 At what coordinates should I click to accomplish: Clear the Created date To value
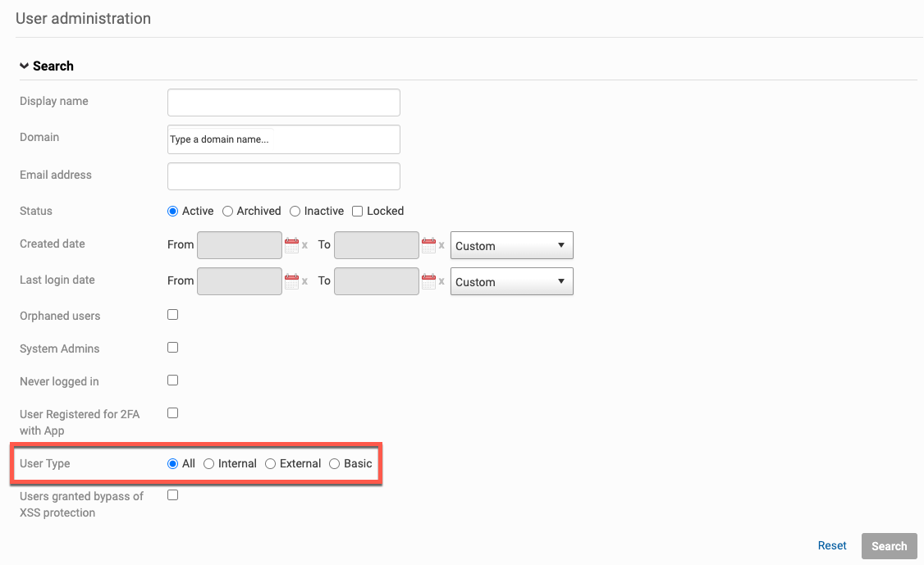tap(441, 246)
